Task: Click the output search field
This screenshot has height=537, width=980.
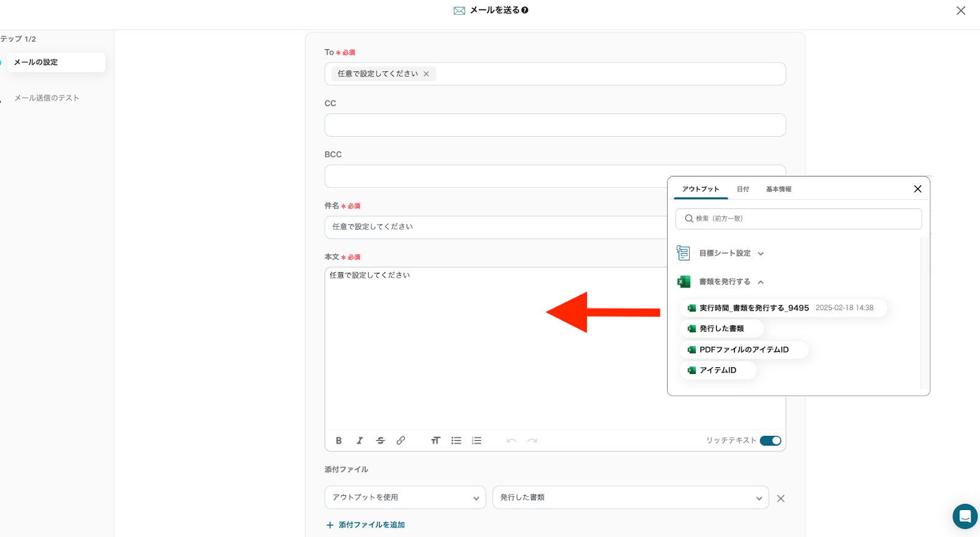Action: coord(798,219)
